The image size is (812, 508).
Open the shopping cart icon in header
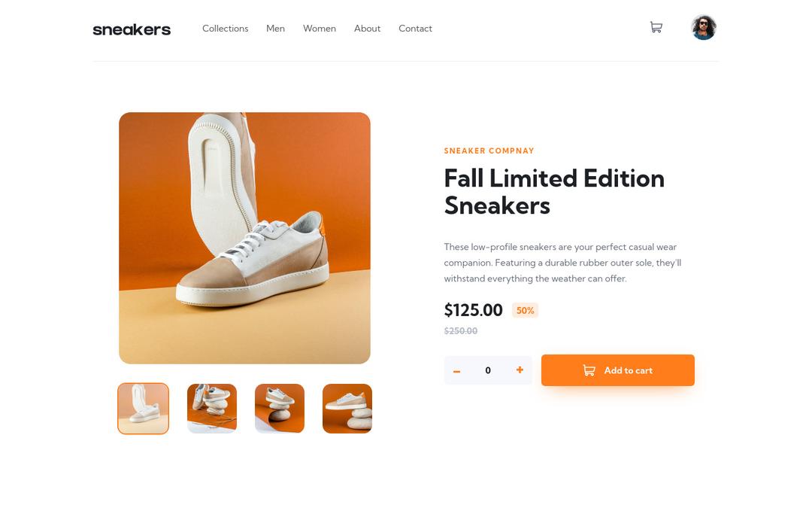pyautogui.click(x=656, y=28)
